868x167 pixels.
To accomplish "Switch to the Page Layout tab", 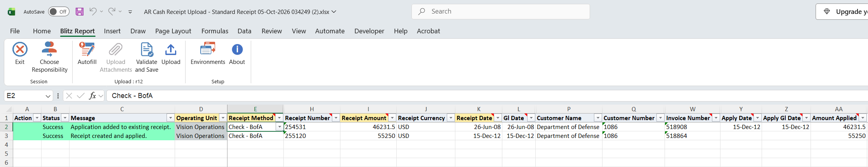I will pyautogui.click(x=173, y=31).
